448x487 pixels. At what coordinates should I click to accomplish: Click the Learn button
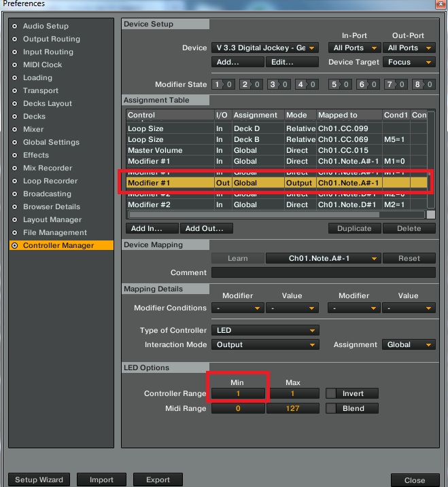(238, 258)
